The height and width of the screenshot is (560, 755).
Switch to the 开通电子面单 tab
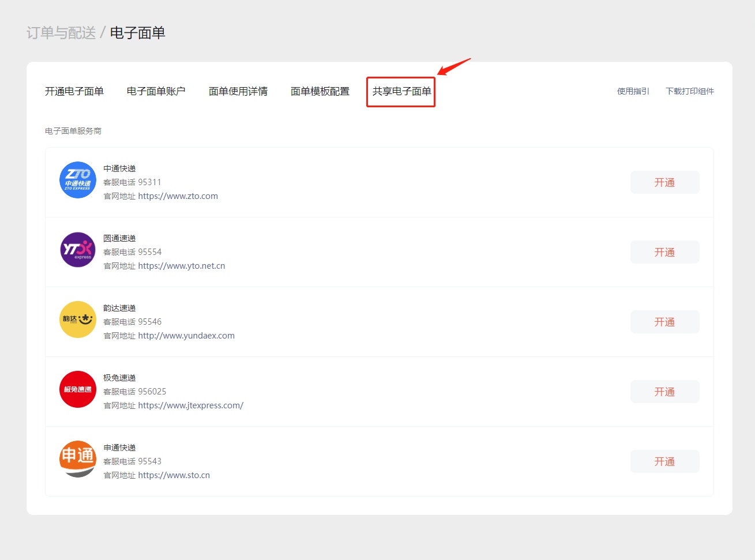(74, 91)
